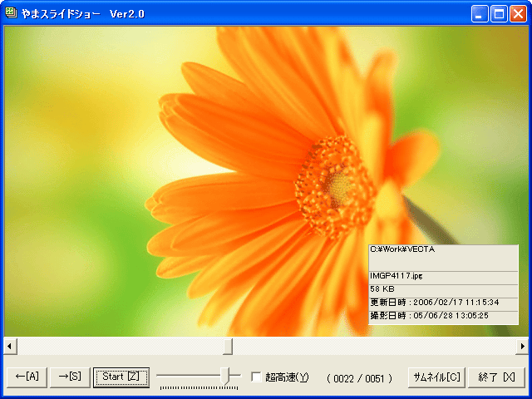The image size is (532, 399).
Task: Click the image position scrollbar thumb
Action: [x=228, y=347]
